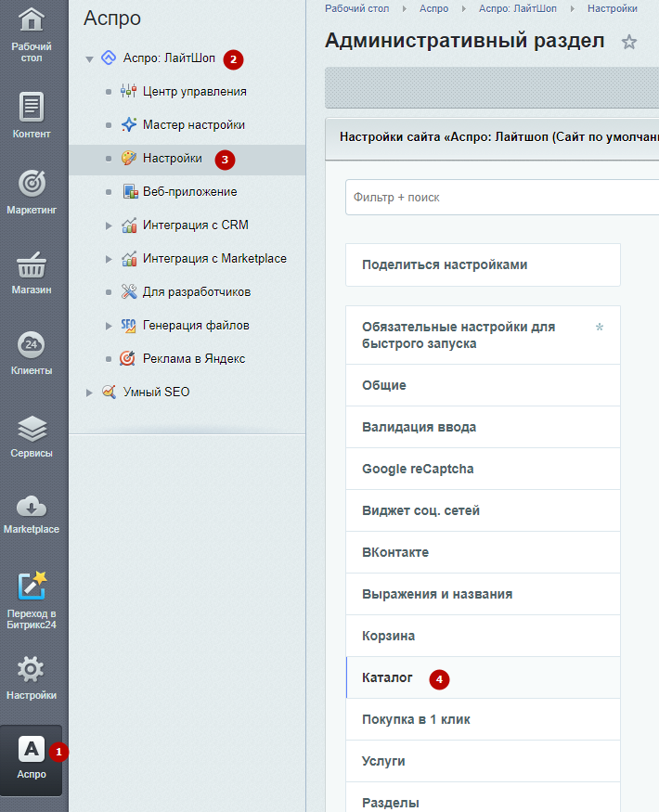
Task: Expand the Интеграция с CRM node
Action: pyautogui.click(x=109, y=226)
